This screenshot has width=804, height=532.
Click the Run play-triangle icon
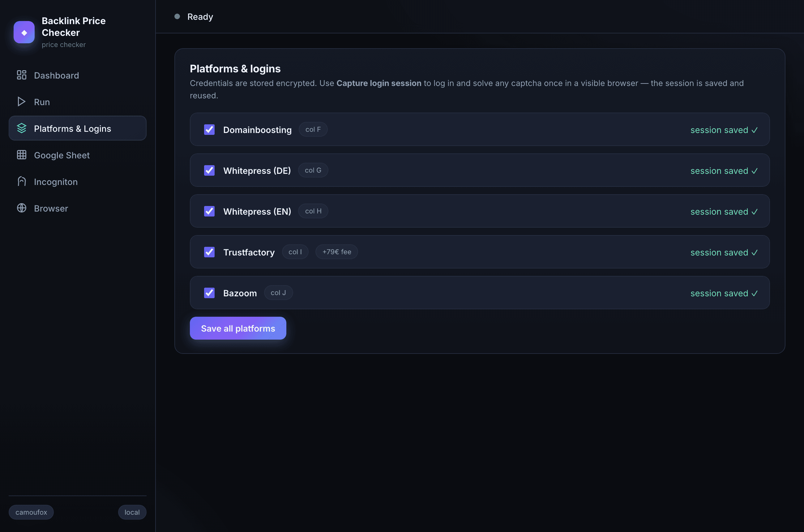coord(22,101)
